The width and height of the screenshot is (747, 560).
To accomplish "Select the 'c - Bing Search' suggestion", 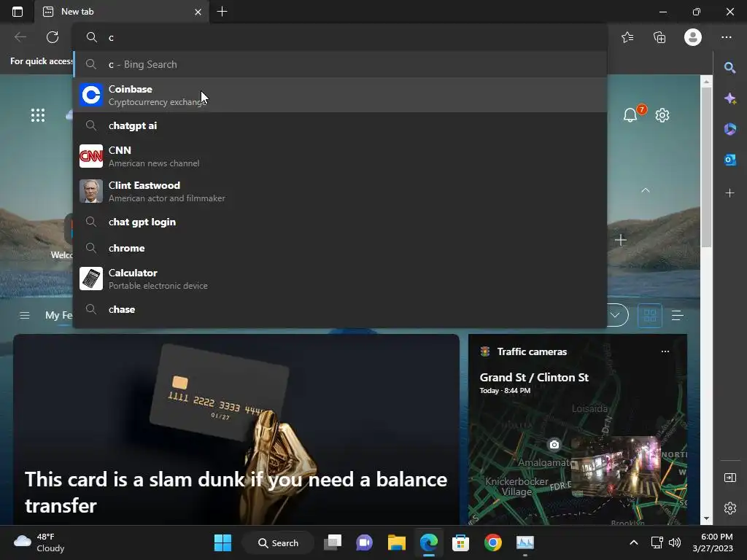I will pyautogui.click(x=340, y=64).
